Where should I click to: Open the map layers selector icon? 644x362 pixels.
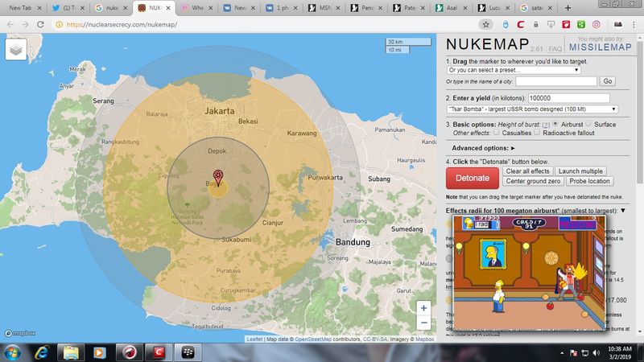(x=16, y=50)
